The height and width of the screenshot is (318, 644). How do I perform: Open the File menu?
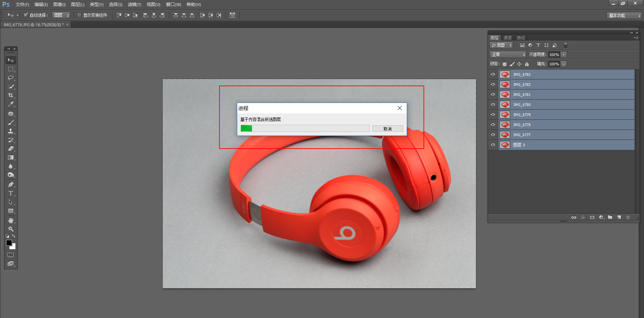tap(22, 5)
